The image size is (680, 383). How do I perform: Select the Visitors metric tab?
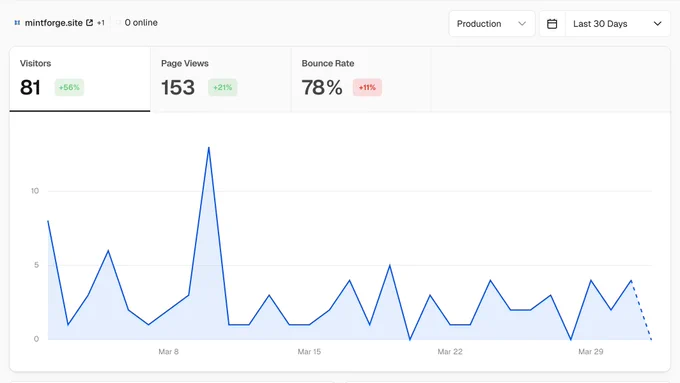point(80,79)
